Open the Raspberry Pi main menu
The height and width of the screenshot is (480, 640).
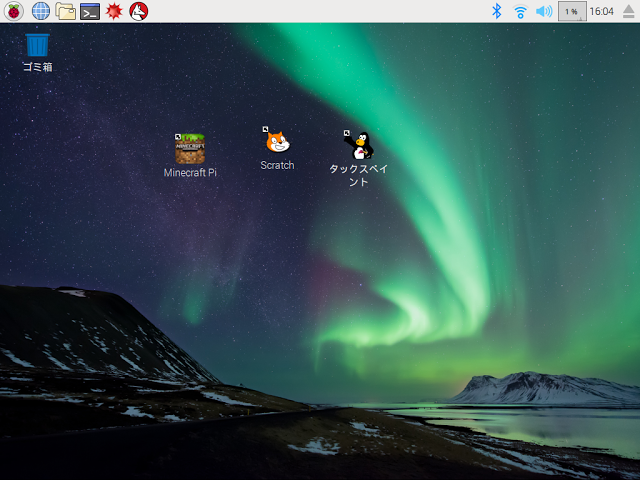[14, 11]
